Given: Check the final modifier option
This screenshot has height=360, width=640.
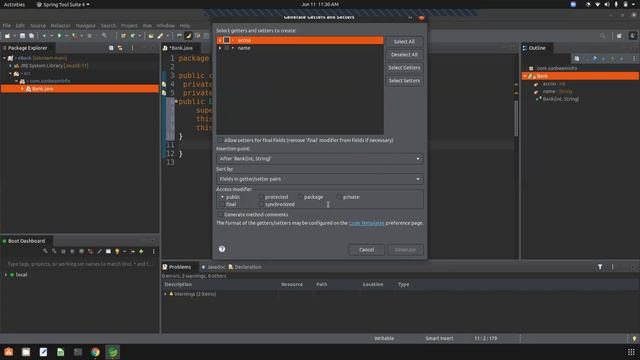Looking at the screenshot, I should tap(222, 204).
